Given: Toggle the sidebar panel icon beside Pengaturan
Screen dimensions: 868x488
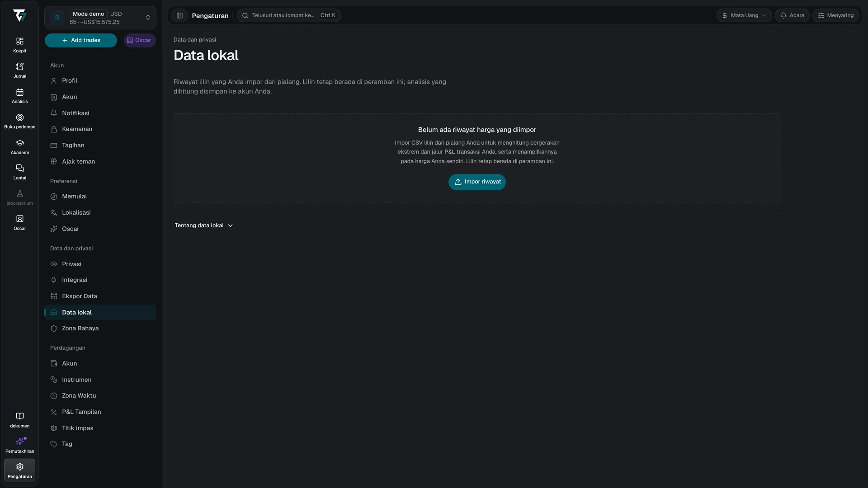Looking at the screenshot, I should coord(179,15).
